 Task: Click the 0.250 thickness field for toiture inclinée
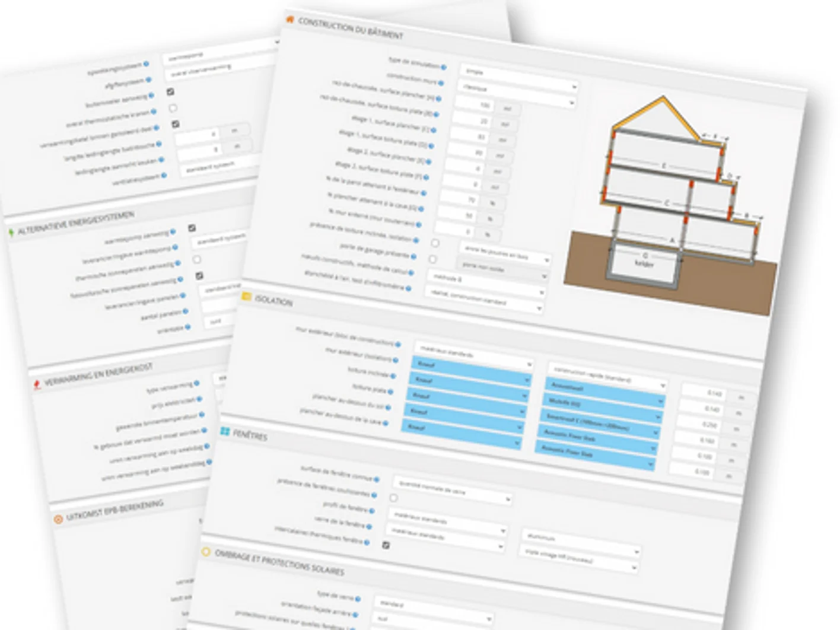[698, 424]
